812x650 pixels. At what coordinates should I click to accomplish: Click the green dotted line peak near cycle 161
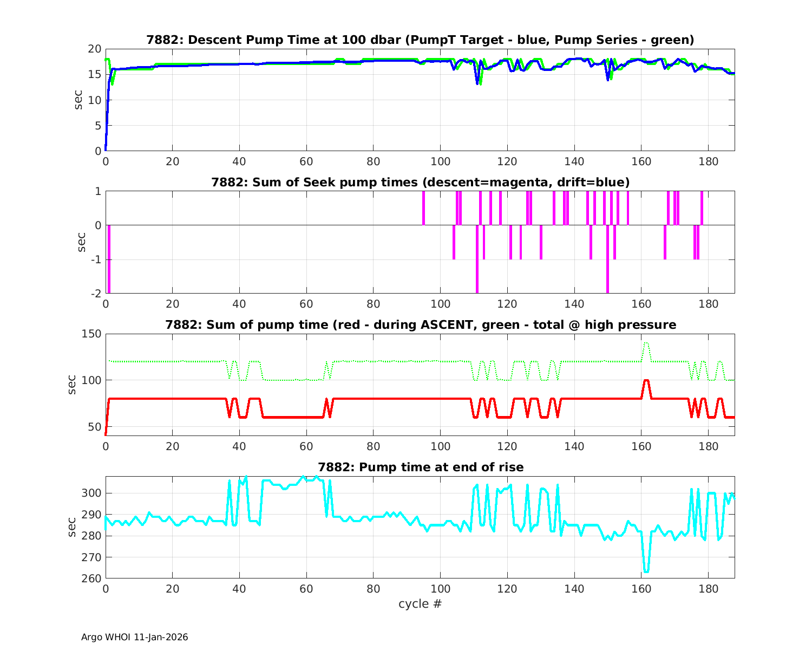(x=646, y=343)
